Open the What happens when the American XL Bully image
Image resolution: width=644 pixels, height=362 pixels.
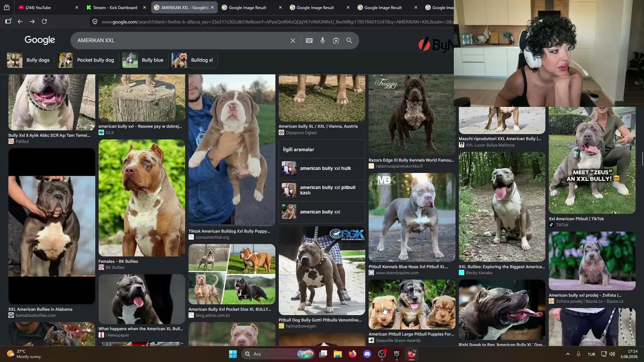[142, 299]
